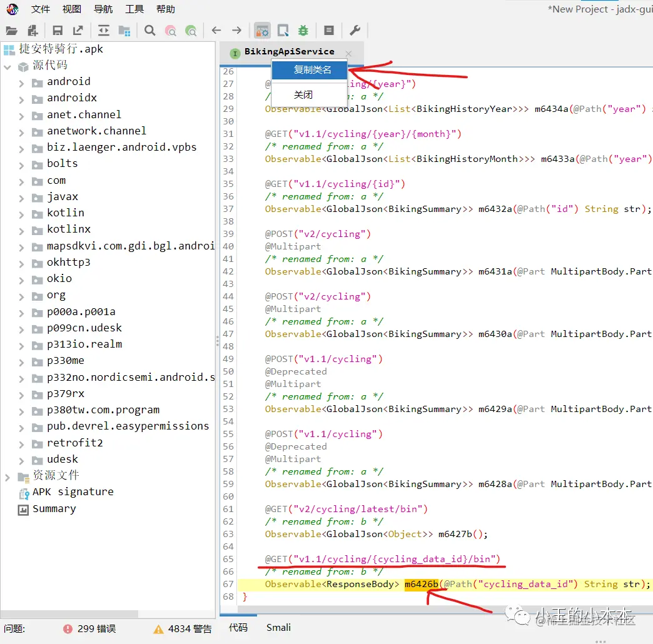Select the bolts package folder
The height and width of the screenshot is (644, 653).
tap(63, 163)
